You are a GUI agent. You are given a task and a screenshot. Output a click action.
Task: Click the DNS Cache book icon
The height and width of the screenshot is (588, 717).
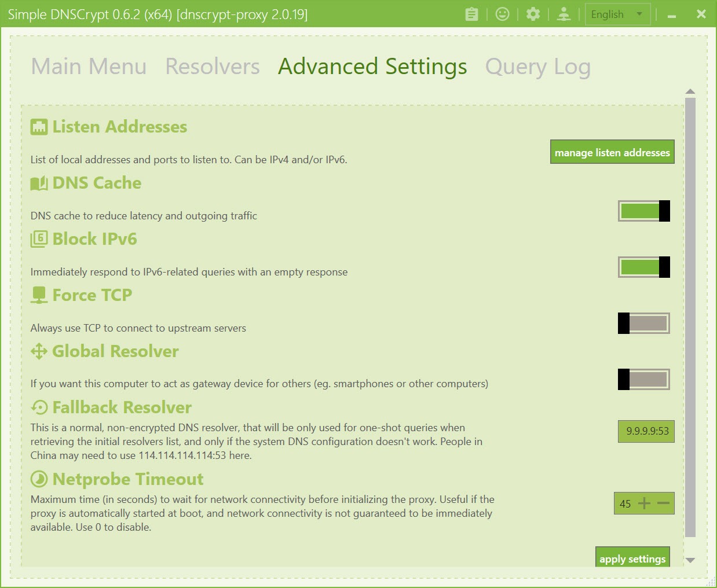pyautogui.click(x=39, y=183)
